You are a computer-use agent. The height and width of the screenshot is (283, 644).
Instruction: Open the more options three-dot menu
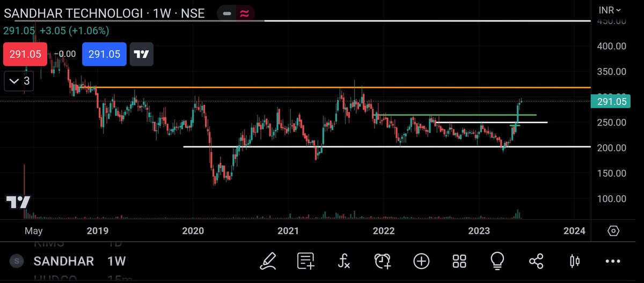(x=613, y=261)
